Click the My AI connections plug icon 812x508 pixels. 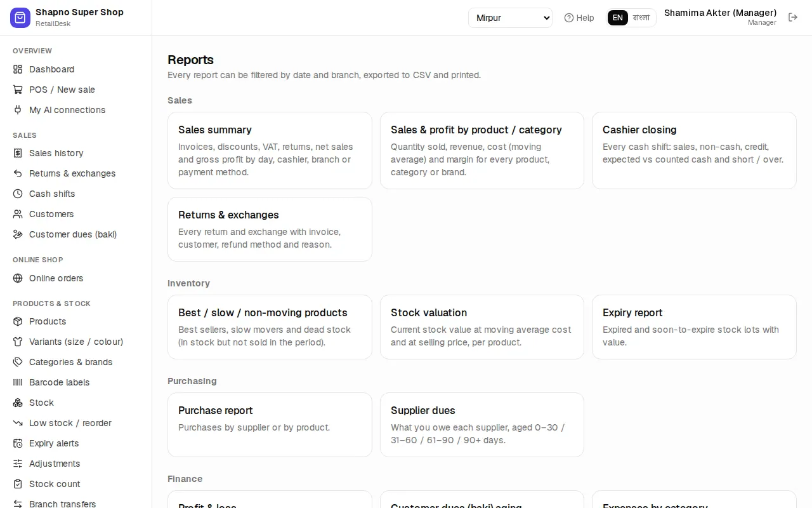coord(18,110)
